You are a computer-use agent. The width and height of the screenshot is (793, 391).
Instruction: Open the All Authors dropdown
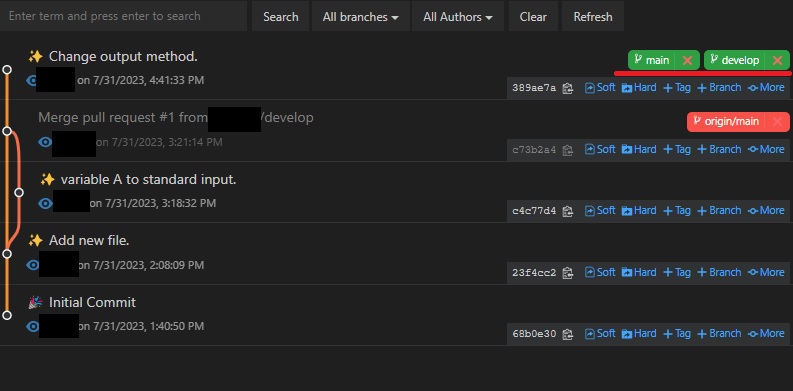(x=458, y=17)
